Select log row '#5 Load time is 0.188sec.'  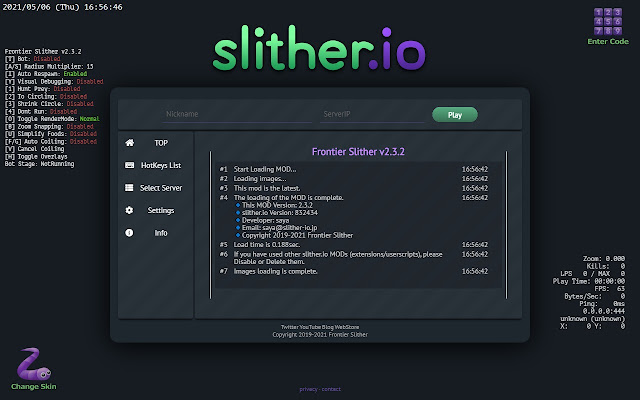pyautogui.click(x=353, y=244)
